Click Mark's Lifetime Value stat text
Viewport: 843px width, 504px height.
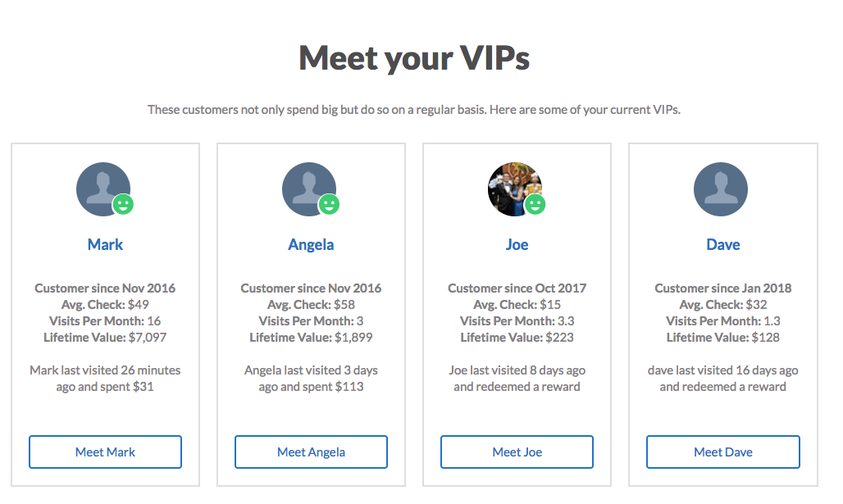click(x=105, y=337)
